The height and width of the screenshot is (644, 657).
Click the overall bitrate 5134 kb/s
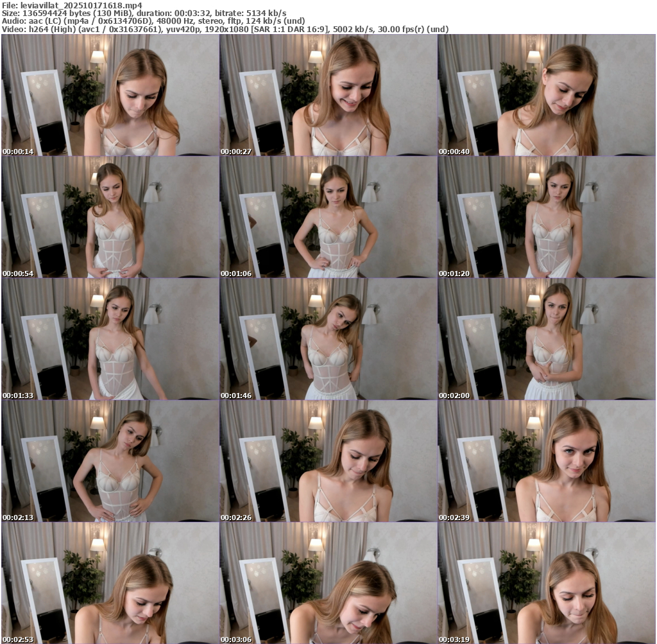(266, 13)
